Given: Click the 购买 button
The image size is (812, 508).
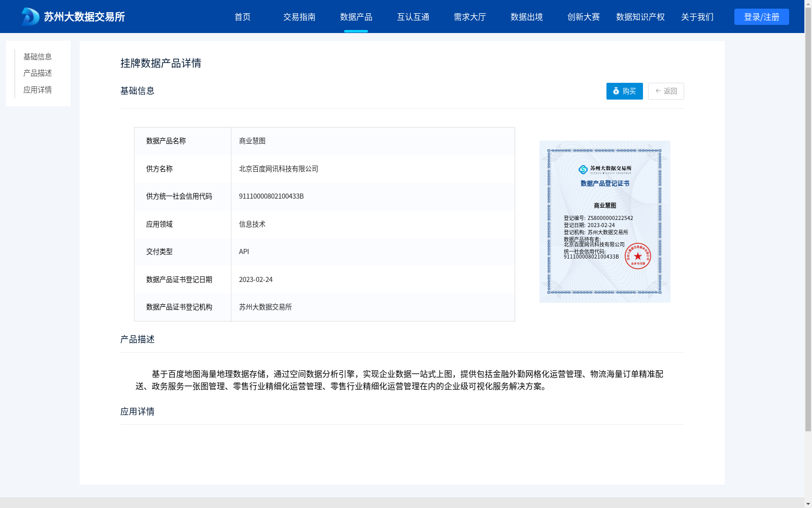Looking at the screenshot, I should 625,91.
